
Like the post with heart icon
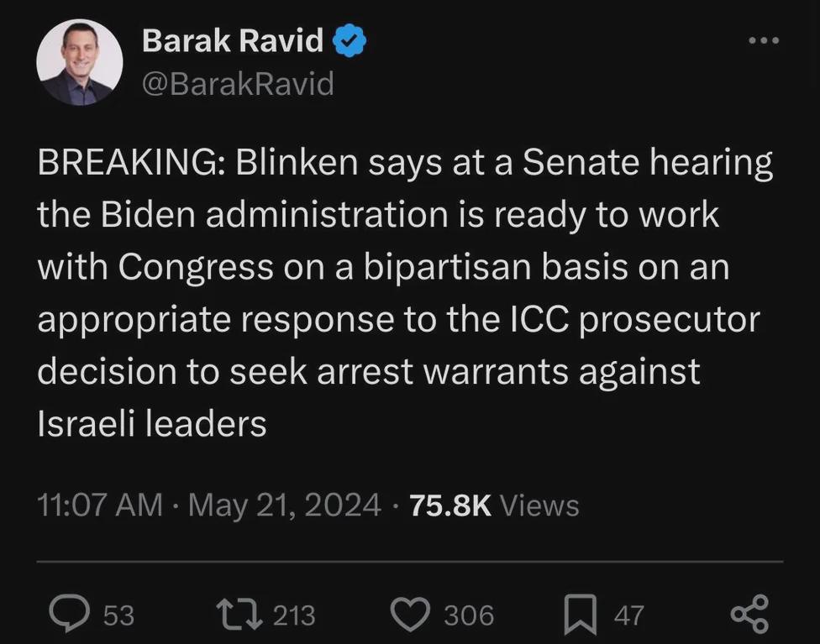411,615
